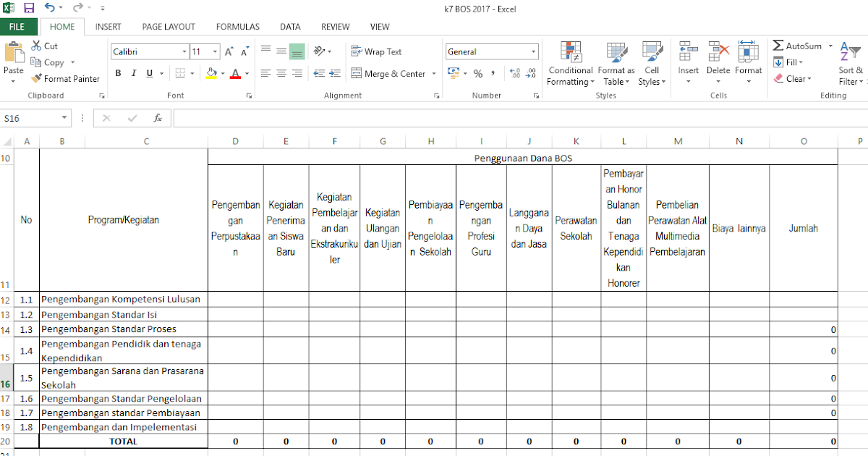Image resolution: width=868 pixels, height=456 pixels.
Task: Apply cell borders
Action: [179, 73]
